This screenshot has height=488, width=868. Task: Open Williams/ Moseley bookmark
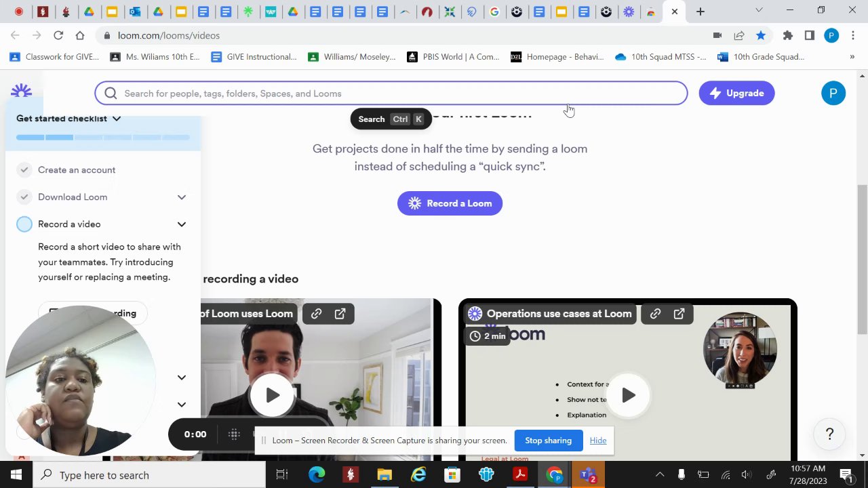[352, 57]
